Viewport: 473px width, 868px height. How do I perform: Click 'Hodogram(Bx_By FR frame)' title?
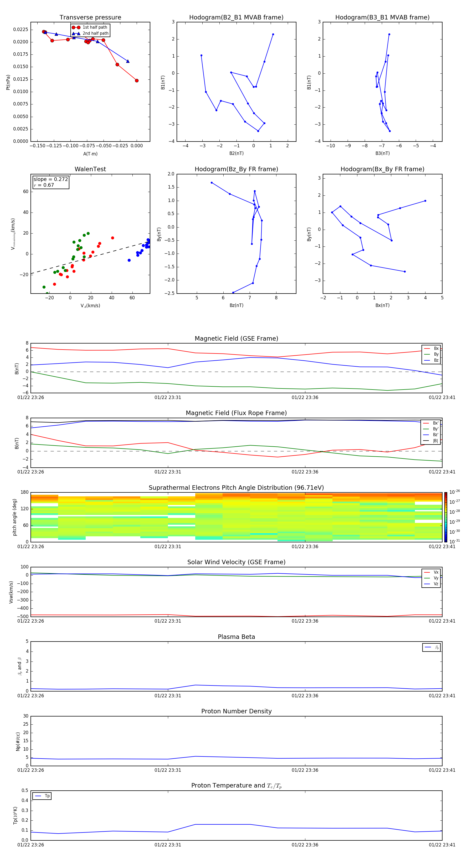[382, 169]
